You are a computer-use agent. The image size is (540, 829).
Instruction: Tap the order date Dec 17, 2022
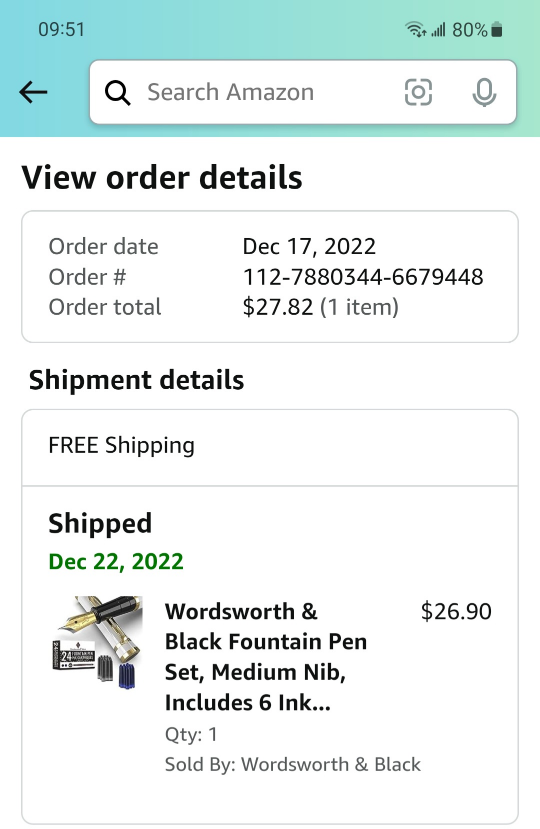pos(309,246)
